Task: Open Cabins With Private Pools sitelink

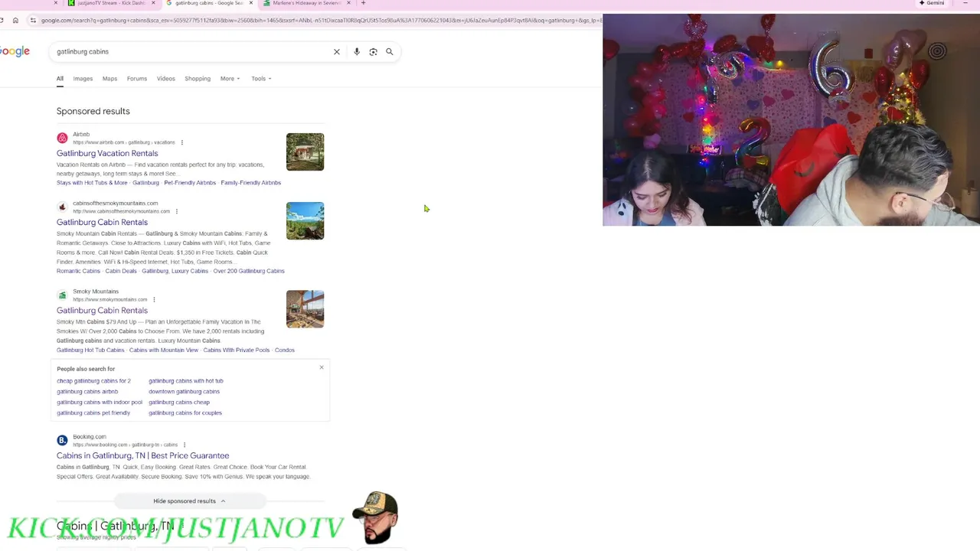Action: (237, 350)
